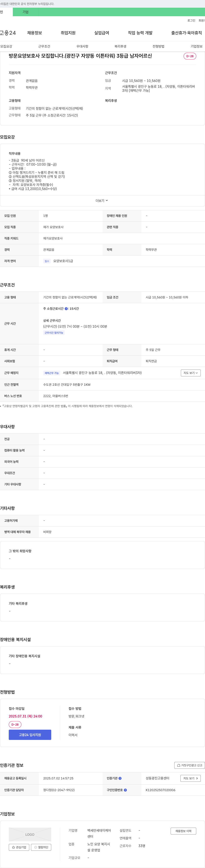
Task: Open the 기업 tab at top
Action: [26, 12]
